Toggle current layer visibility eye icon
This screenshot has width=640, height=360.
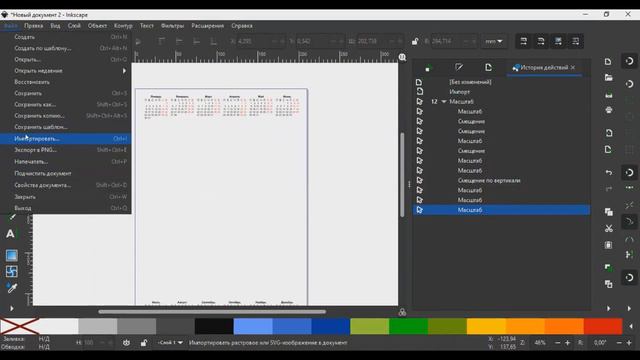126,343
